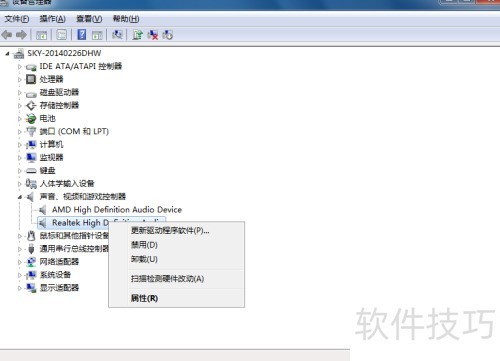Collapse the 声音、视频和游戏控制器 category
Screen dimensions: 500x361
click(19, 197)
